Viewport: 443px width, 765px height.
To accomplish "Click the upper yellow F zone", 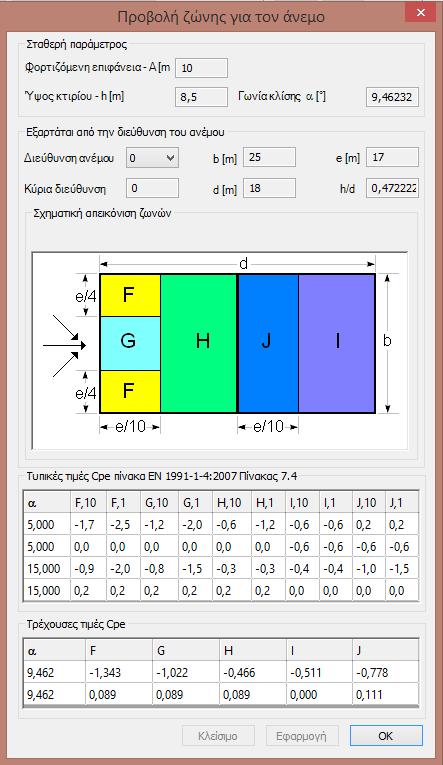I will [x=130, y=296].
